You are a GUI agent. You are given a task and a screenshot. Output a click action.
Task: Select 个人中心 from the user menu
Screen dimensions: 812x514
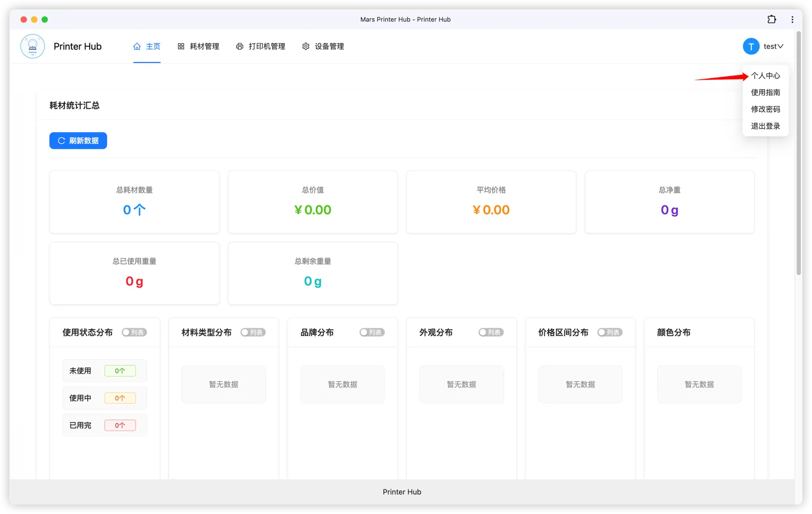point(765,76)
